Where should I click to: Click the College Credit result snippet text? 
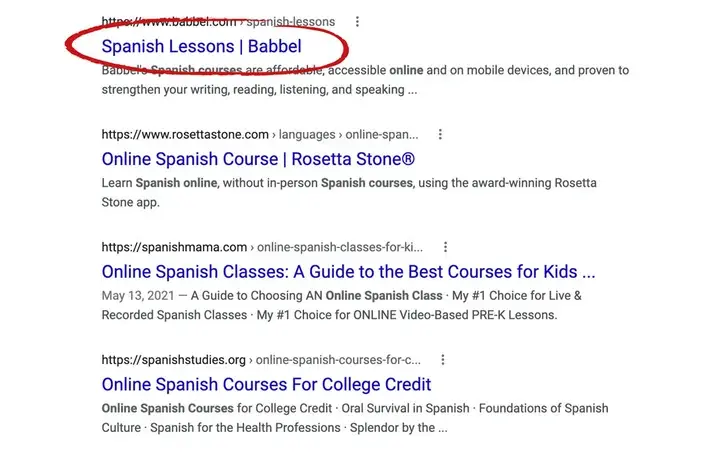[x=355, y=418]
